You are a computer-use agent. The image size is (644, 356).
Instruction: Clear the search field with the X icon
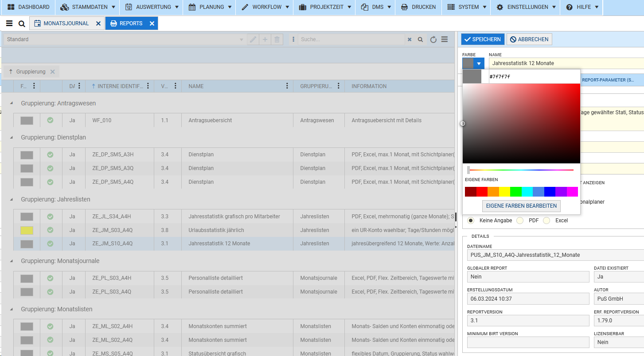tap(410, 39)
